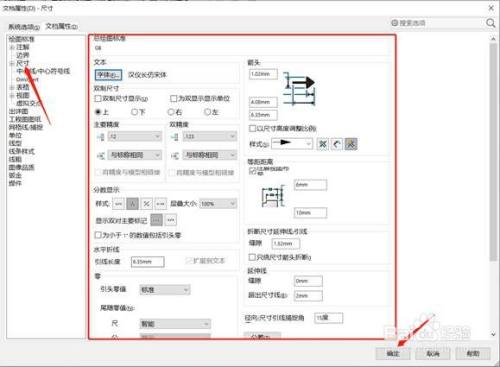
Task: Toggle the leading zero for values under 1 checkbox
Action: pyautogui.click(x=98, y=235)
